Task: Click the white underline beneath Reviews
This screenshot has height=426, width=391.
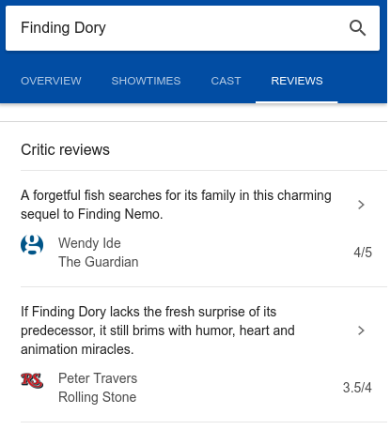Action: point(297,102)
